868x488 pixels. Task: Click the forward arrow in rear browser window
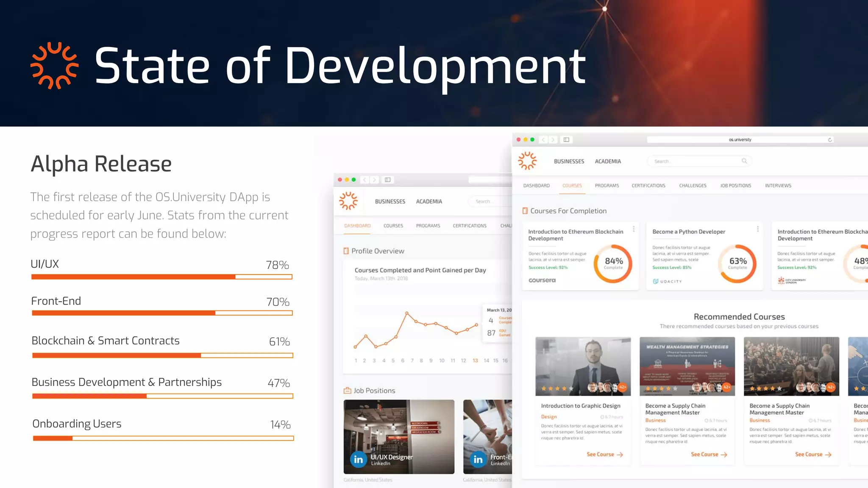[x=374, y=180]
